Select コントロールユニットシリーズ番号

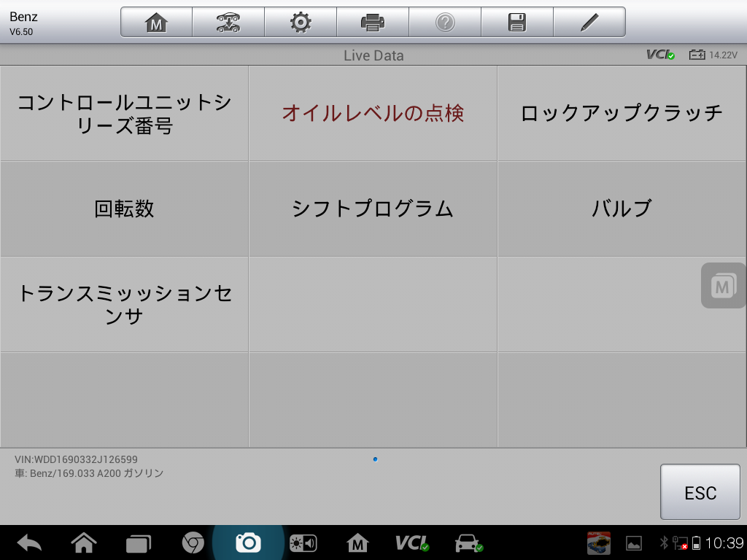tap(124, 113)
